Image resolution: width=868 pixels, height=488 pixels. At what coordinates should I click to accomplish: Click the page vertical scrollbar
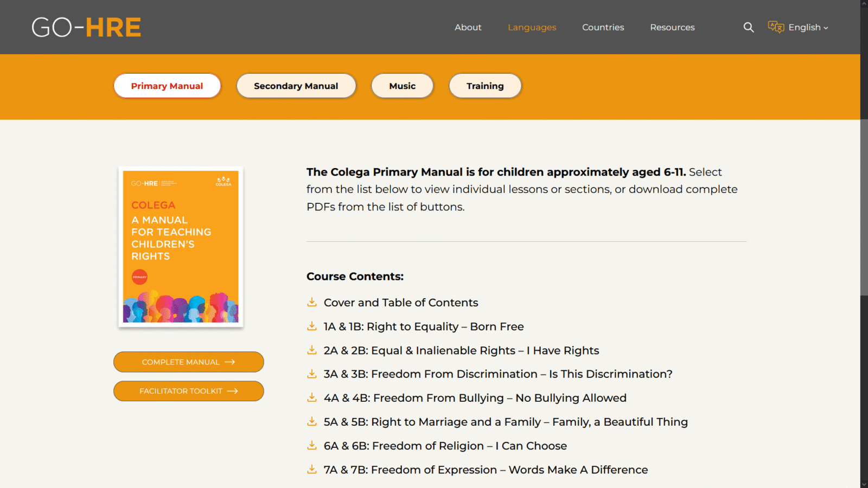pos(864,206)
